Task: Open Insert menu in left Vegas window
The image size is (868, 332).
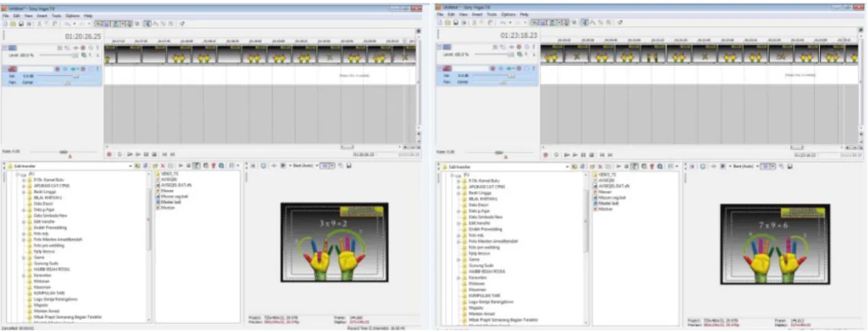Action: pos(42,16)
